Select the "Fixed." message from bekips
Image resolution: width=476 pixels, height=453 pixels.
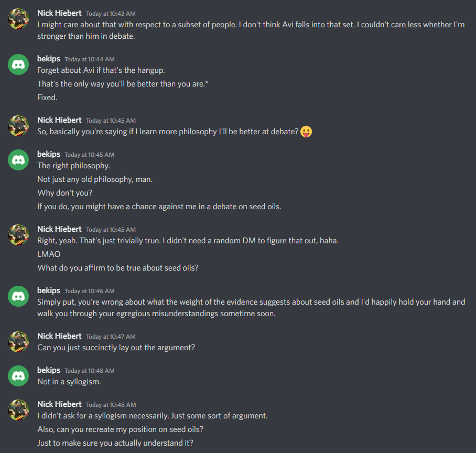tap(47, 98)
